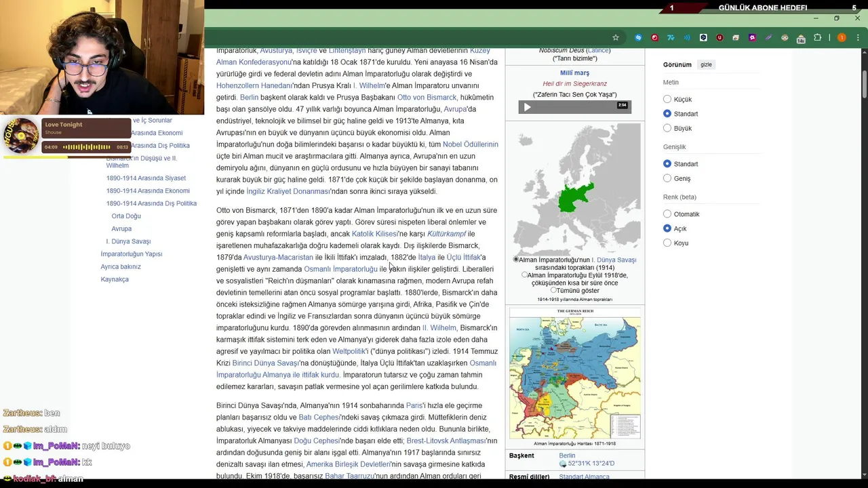Open the red U shield extension

coord(719,37)
